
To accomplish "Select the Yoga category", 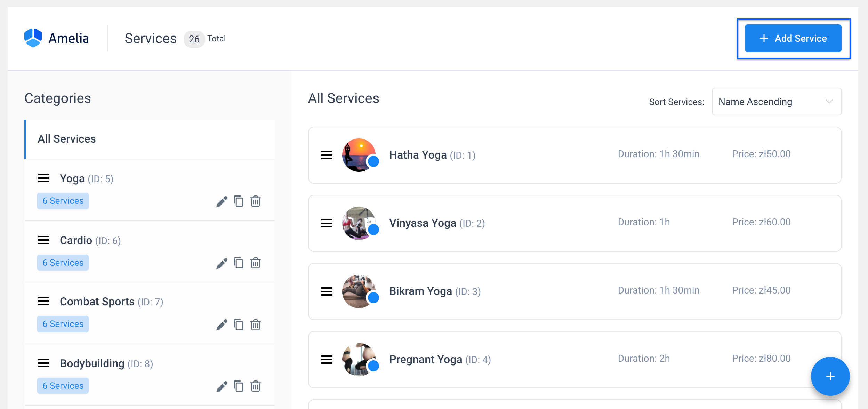I will pyautogui.click(x=72, y=178).
